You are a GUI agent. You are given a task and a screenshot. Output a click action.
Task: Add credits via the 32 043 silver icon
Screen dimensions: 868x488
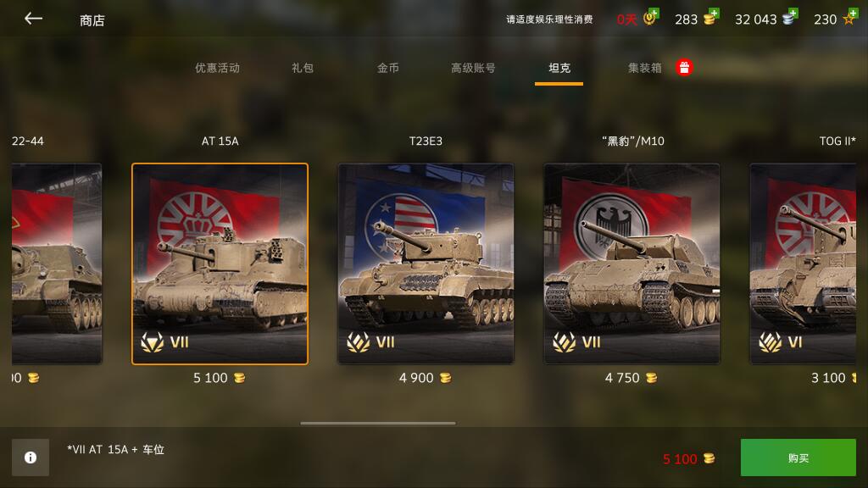(x=790, y=17)
